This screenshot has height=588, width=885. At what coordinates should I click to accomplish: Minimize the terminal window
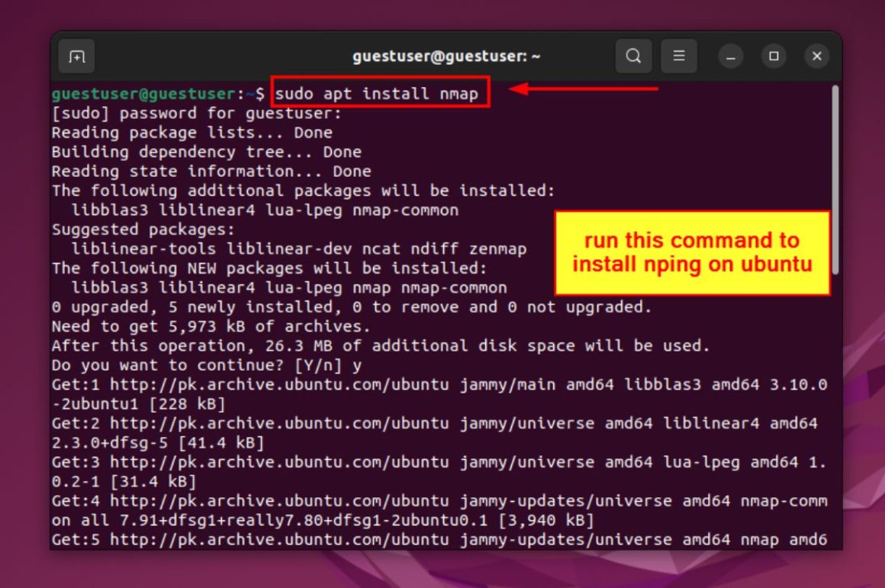tap(730, 56)
